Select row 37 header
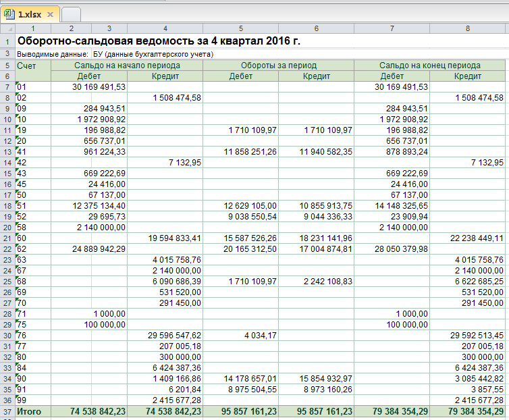 [x=7, y=412]
